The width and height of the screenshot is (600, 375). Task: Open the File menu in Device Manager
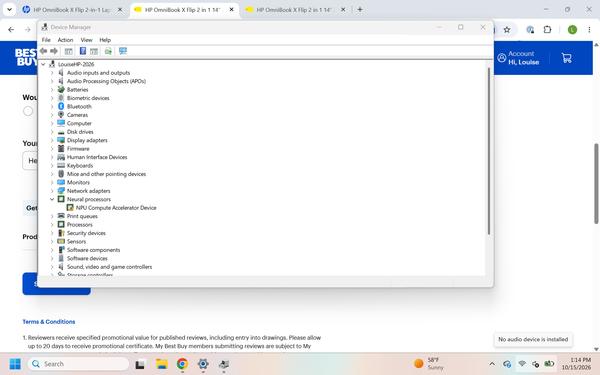point(46,40)
